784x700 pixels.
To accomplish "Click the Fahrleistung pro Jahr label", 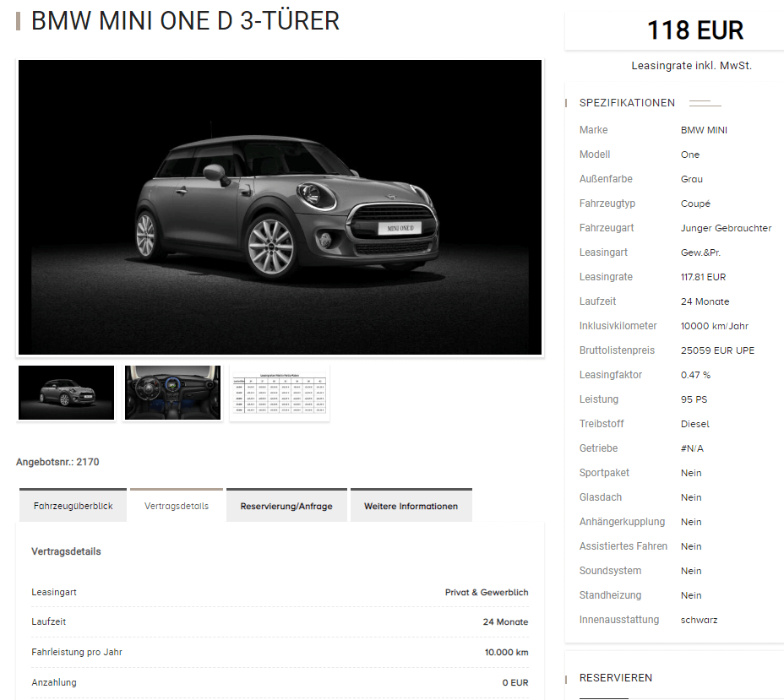I will point(77,652).
